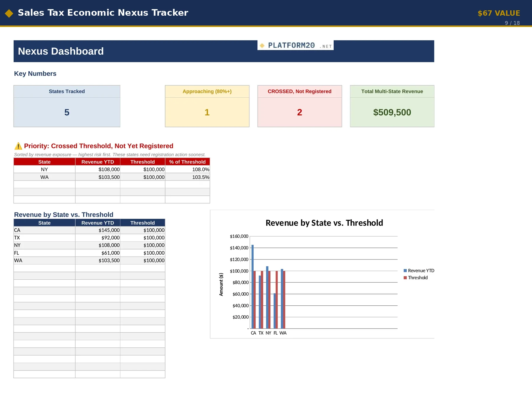Select the FL row state cell
This screenshot has width=532, height=403.
click(44, 253)
